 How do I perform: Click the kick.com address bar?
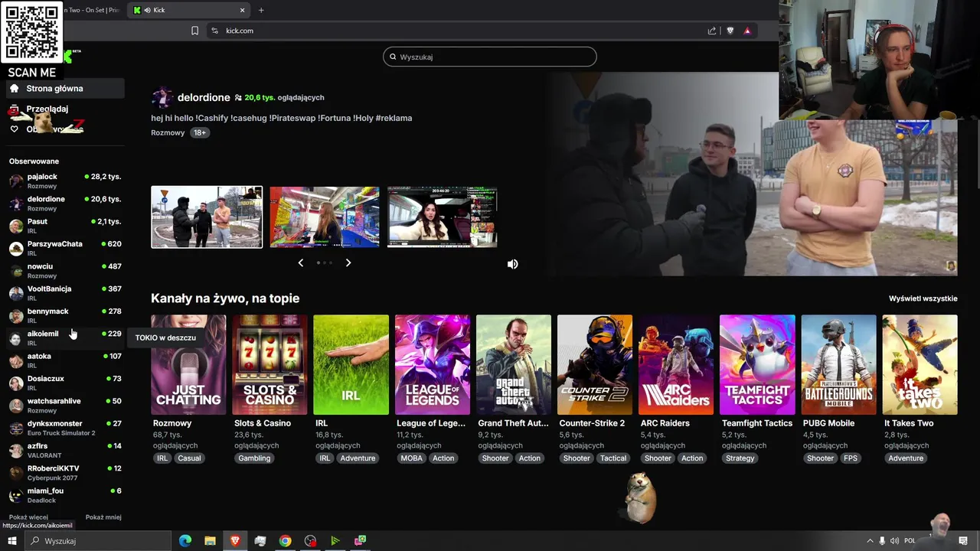pyautogui.click(x=459, y=31)
